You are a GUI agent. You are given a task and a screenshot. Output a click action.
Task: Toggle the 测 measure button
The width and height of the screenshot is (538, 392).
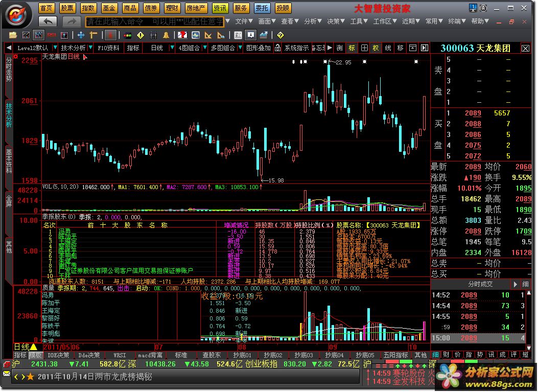point(339,48)
